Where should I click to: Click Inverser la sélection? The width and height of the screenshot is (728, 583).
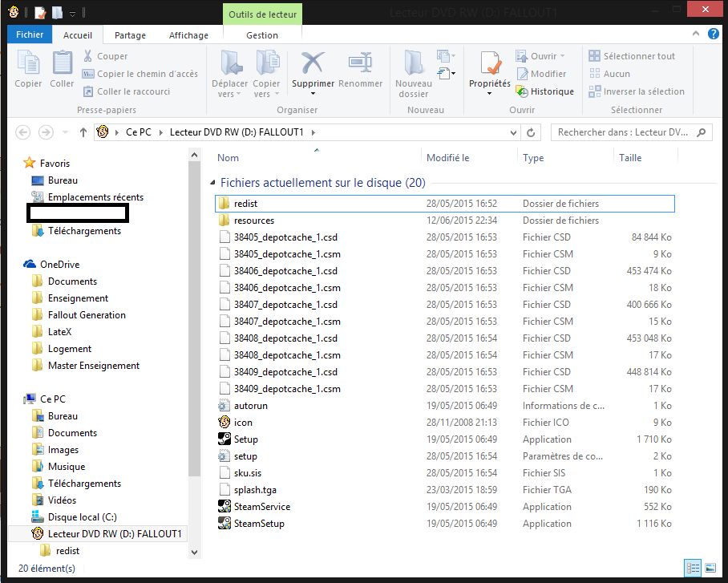[637, 91]
